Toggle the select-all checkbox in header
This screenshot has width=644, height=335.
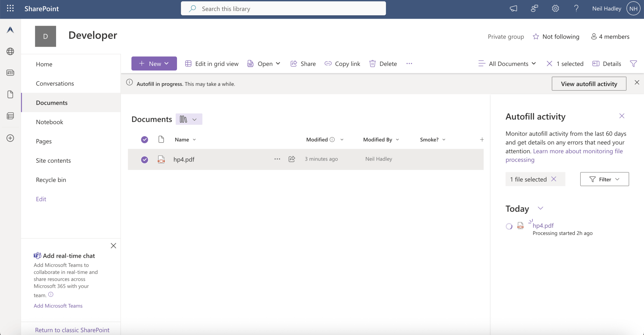145,139
